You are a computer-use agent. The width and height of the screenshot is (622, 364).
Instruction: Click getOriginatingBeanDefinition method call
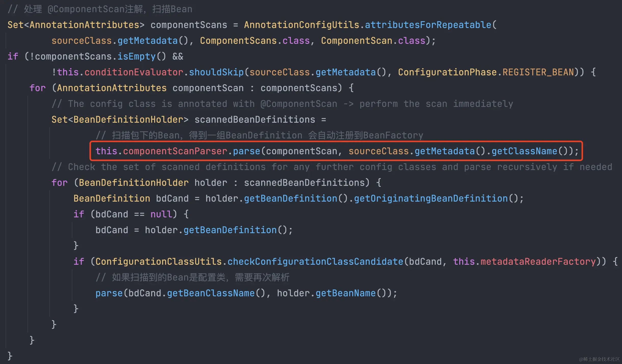431,199
